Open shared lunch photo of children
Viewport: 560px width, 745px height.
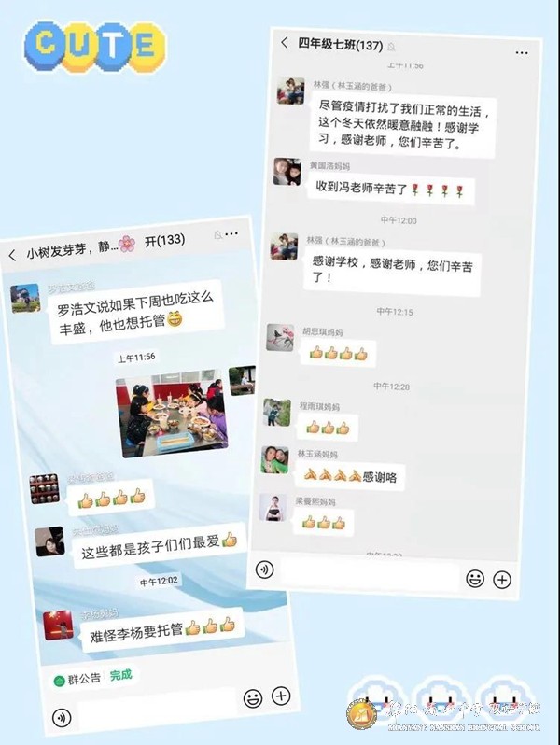172,414
